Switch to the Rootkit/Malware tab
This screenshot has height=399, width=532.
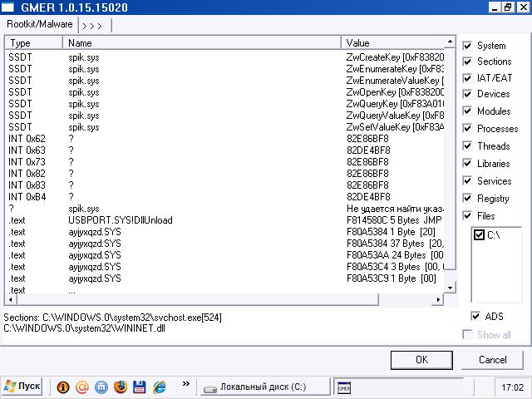[40, 24]
